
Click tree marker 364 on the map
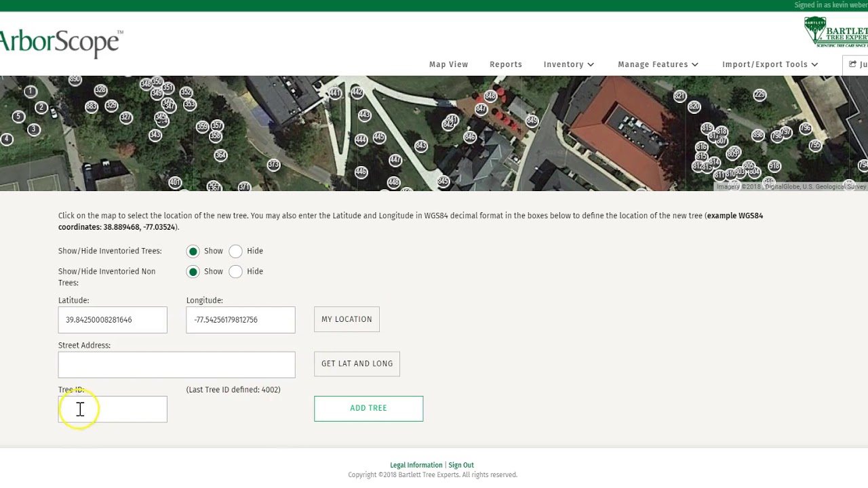pos(220,155)
